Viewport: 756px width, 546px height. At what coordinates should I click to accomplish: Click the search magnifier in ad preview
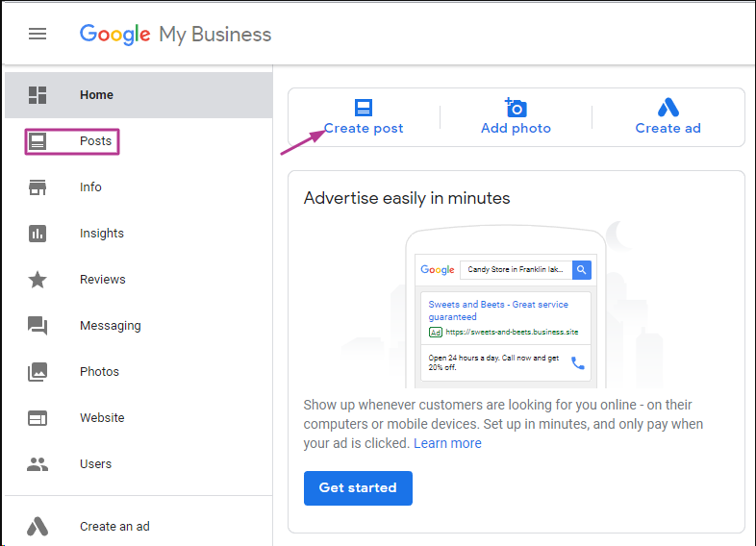[582, 270]
